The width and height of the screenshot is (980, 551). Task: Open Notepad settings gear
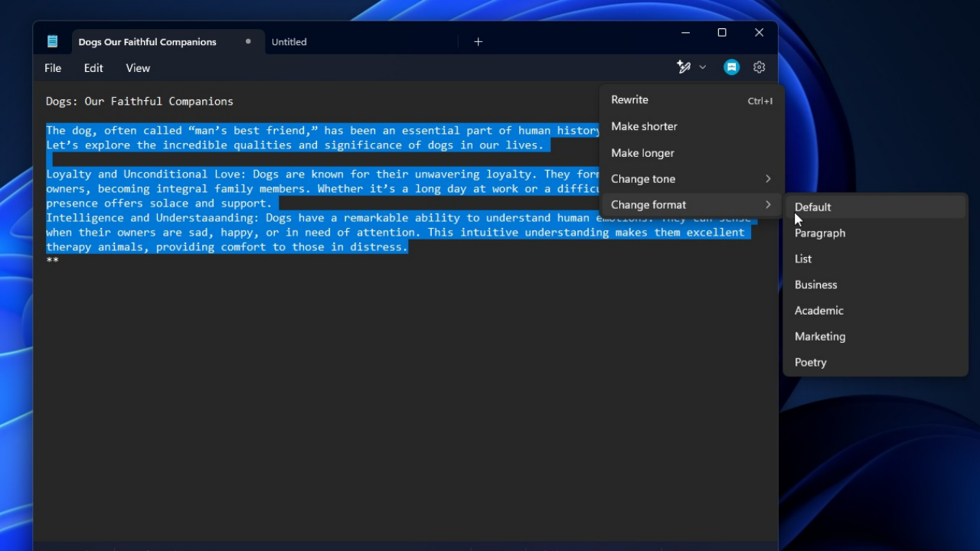[759, 67]
